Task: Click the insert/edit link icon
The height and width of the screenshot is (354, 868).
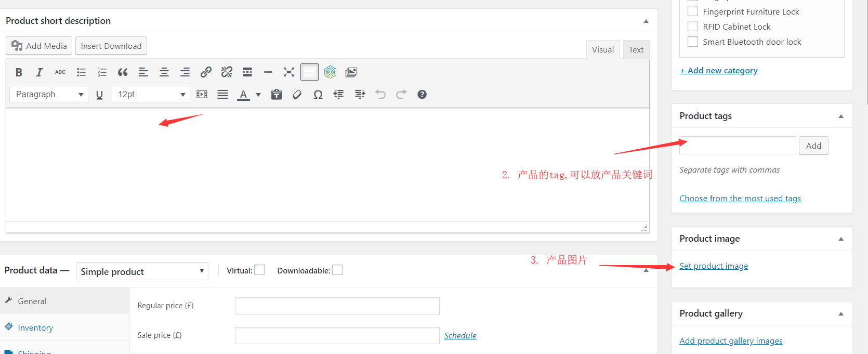Action: click(206, 72)
